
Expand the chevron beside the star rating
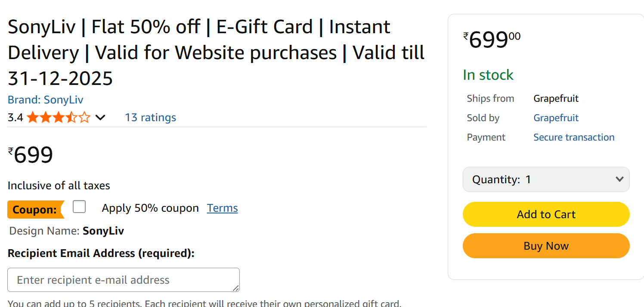[x=100, y=118]
